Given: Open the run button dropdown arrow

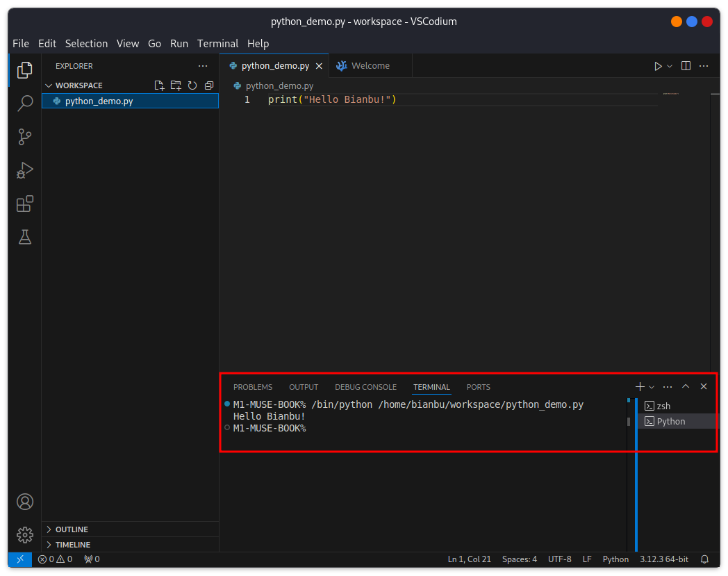Looking at the screenshot, I should point(670,66).
